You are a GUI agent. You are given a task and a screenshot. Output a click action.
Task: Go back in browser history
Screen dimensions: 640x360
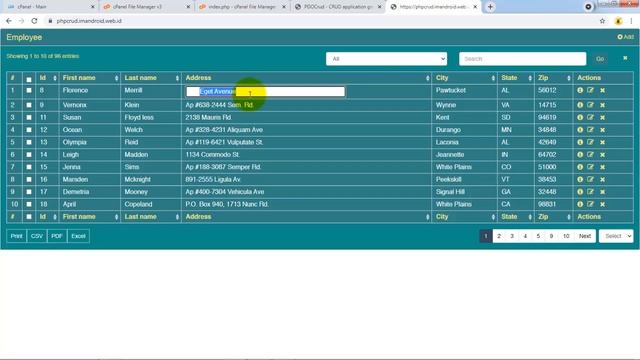(x=9, y=21)
